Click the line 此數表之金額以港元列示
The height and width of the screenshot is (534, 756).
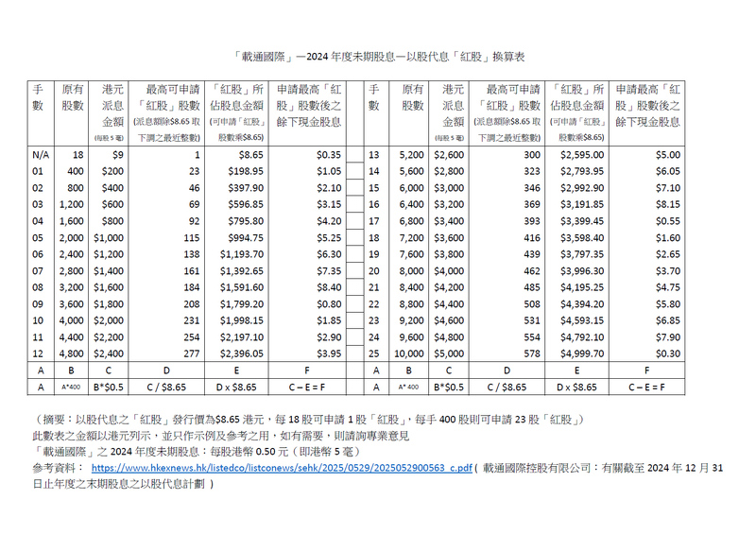click(x=221, y=436)
